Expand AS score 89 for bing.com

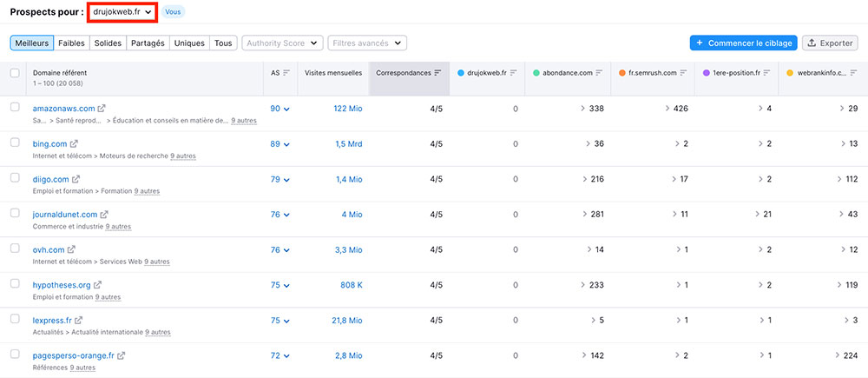click(x=280, y=144)
